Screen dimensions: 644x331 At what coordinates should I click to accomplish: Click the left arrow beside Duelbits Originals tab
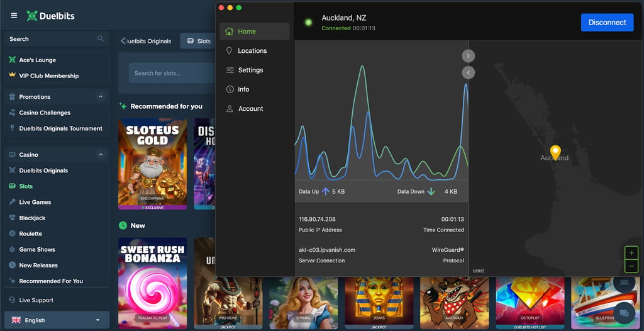(x=123, y=41)
